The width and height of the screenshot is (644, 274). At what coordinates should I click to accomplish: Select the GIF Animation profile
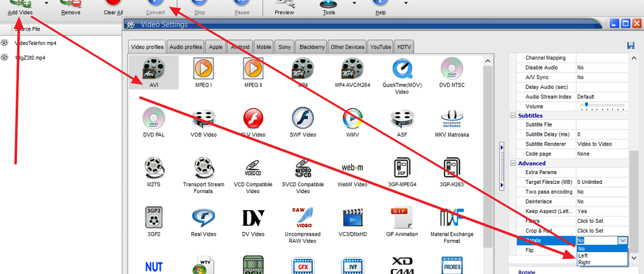pyautogui.click(x=402, y=222)
